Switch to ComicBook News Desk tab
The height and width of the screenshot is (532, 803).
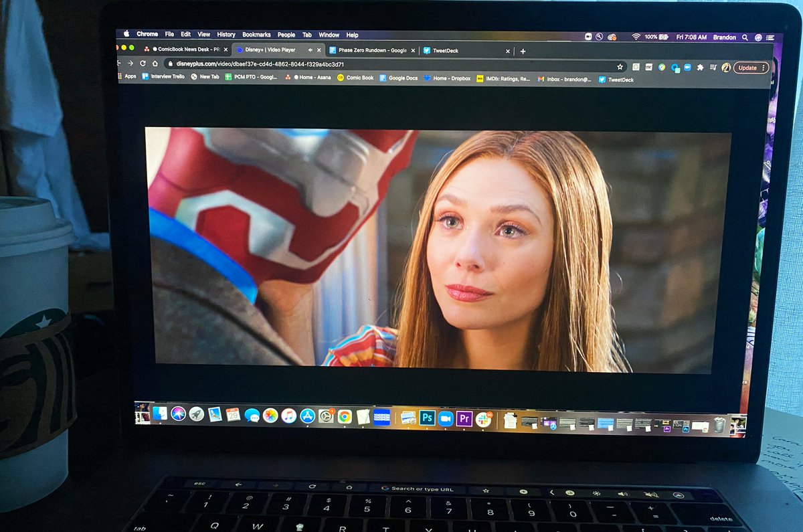tap(185, 49)
